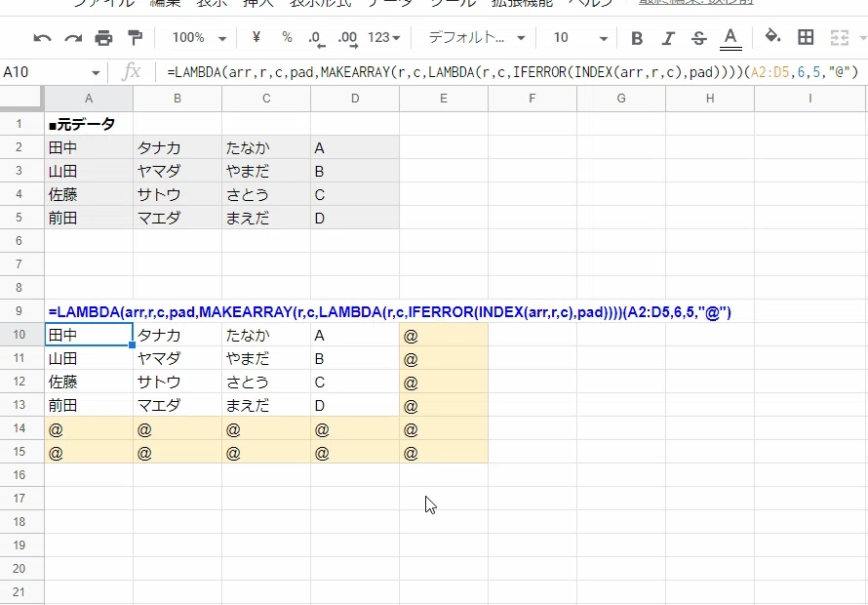Viewport: 868px width, 605px height.
Task: Select cell B10 containing タナカ
Action: [178, 335]
